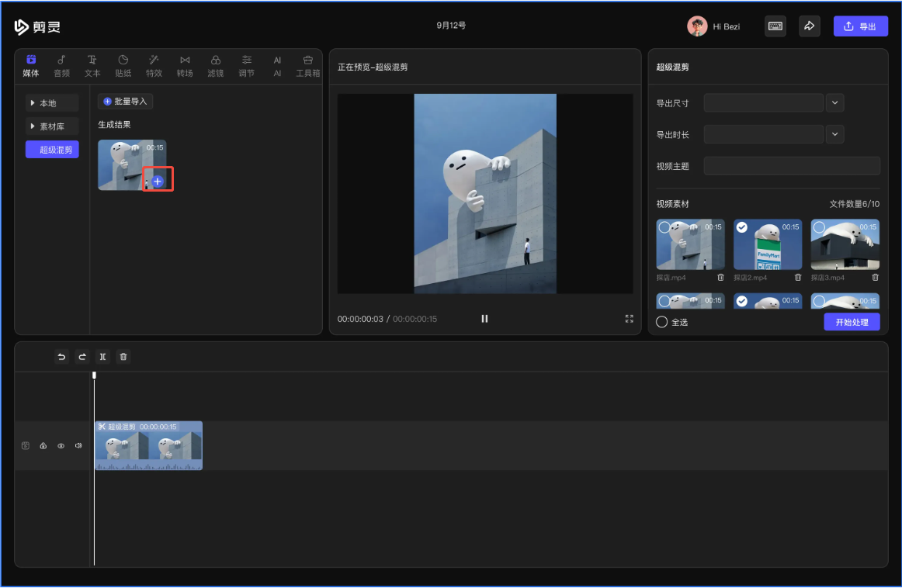Hide the track using the eye icon

61,446
